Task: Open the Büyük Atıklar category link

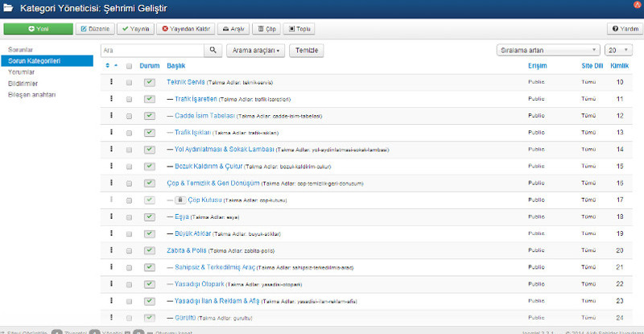Action: [x=192, y=233]
